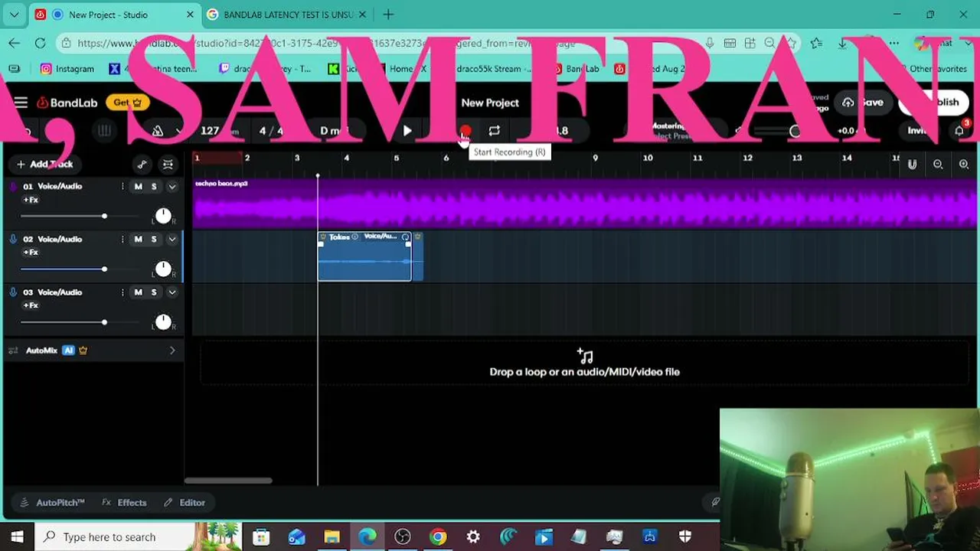Screen dimensions: 980x551
Task: Click track 01 pan knob
Action: click(163, 216)
